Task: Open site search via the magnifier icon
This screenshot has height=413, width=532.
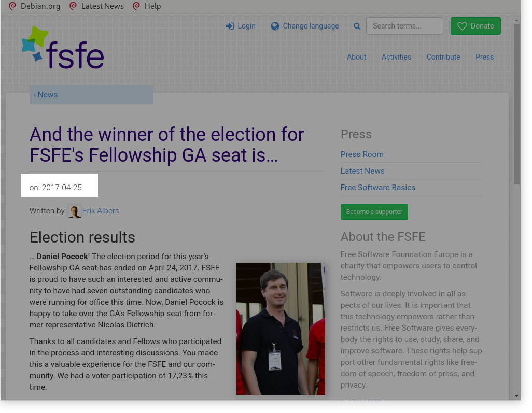Action: coord(357,25)
